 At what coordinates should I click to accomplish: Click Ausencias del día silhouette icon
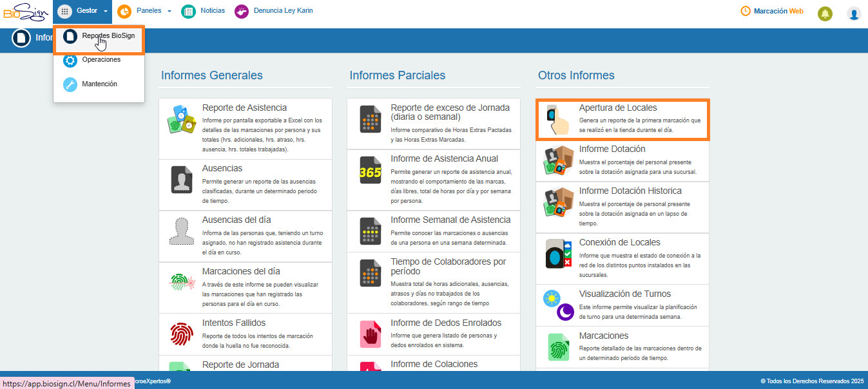coord(181,231)
